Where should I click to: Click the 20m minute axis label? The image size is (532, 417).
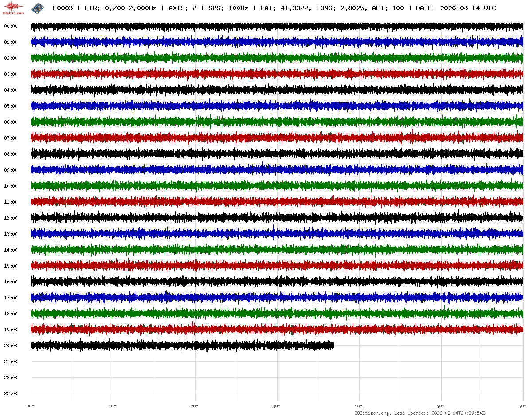[195, 406]
